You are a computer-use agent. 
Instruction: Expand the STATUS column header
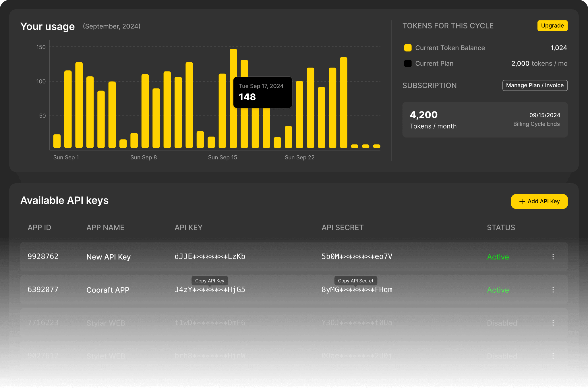click(501, 227)
